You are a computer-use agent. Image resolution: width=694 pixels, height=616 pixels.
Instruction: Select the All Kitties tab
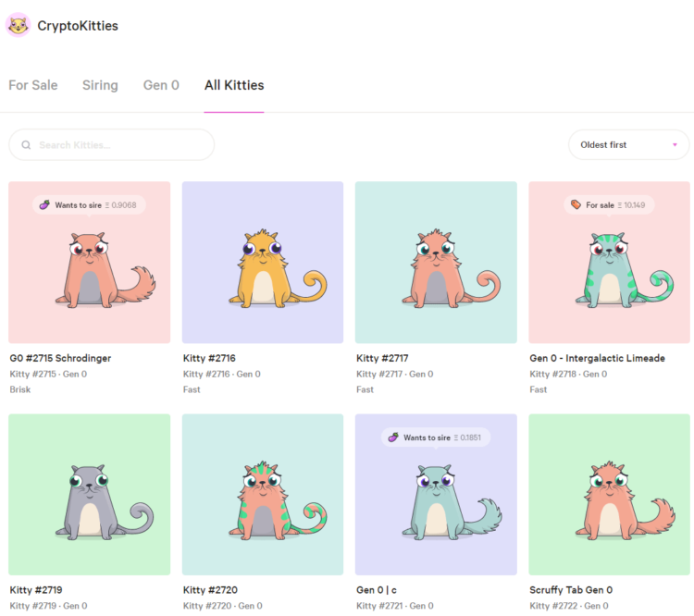point(234,85)
